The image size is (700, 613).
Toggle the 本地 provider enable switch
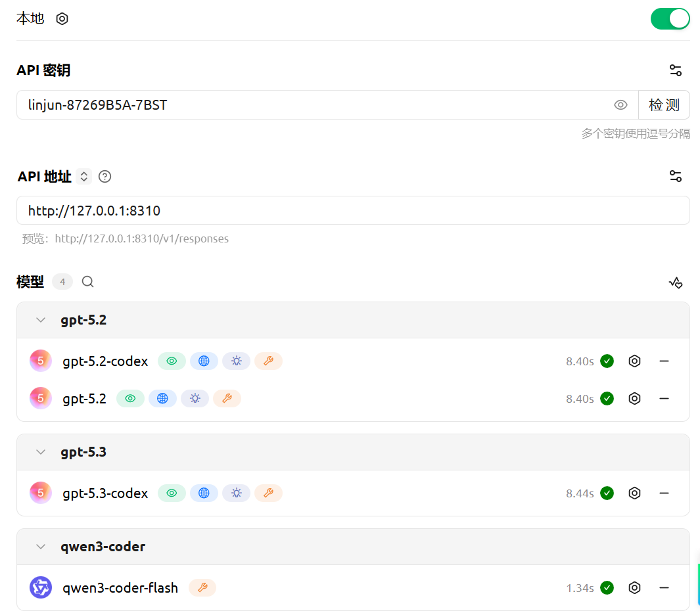coord(670,18)
